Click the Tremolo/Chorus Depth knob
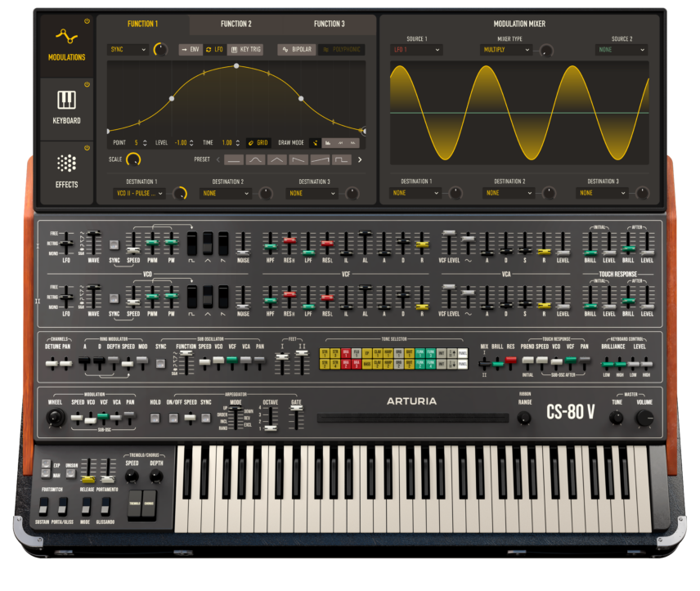The image size is (700, 591). 156,477
